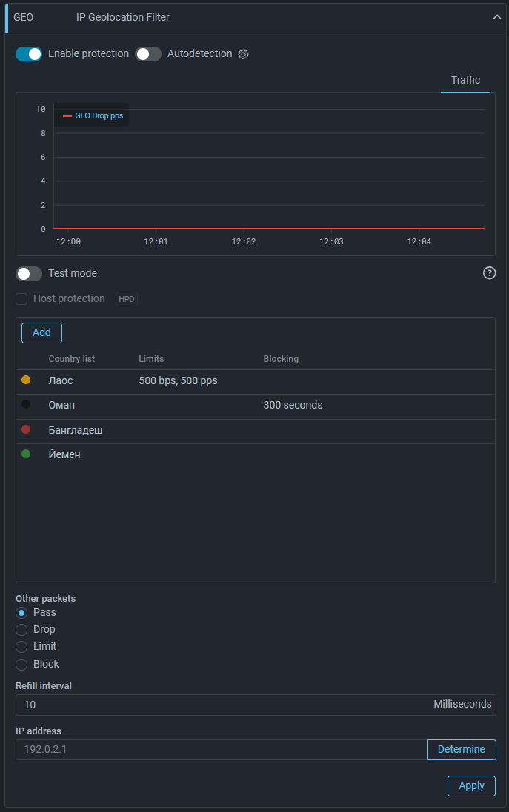Select the Drop radio option
The image size is (509, 812).
(21, 630)
